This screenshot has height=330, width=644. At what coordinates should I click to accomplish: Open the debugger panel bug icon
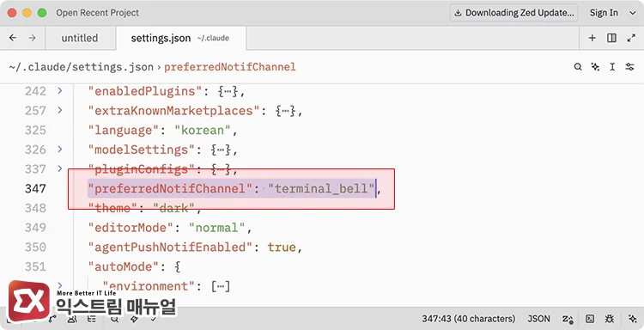(x=610, y=319)
